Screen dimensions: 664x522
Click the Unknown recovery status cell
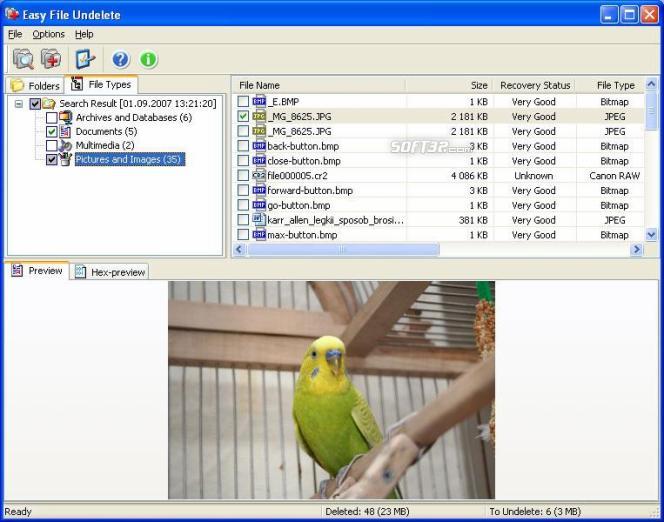534,176
